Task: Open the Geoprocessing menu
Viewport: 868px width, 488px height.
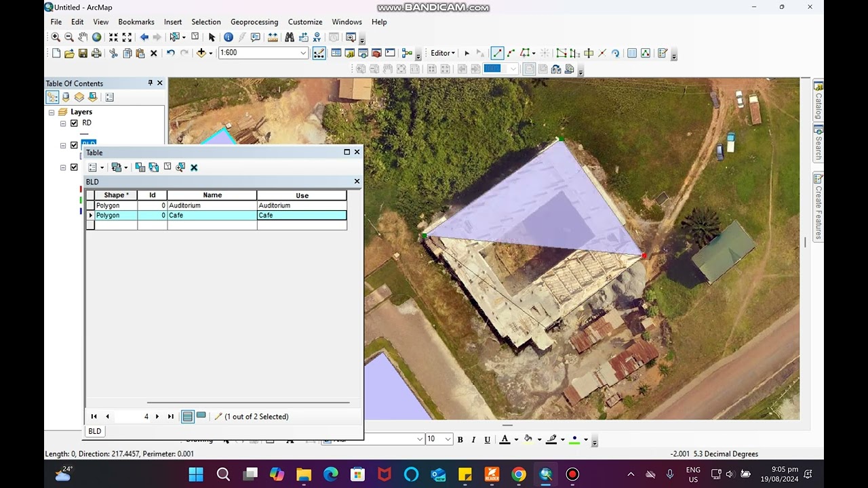Action: coord(254,22)
